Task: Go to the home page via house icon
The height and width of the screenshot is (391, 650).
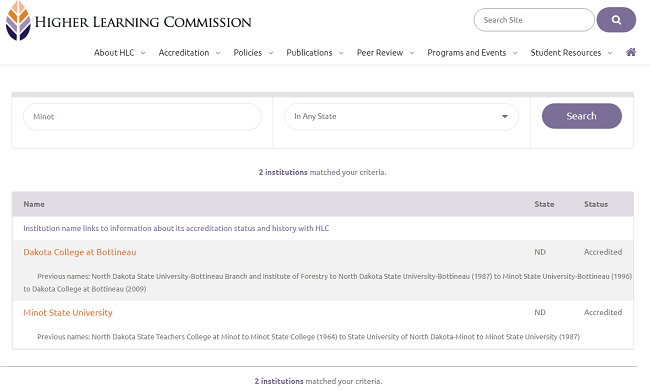Action: pos(631,52)
